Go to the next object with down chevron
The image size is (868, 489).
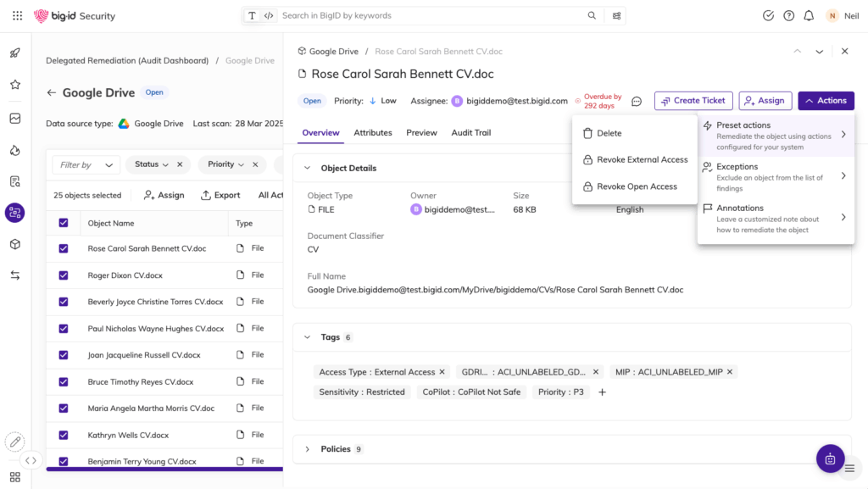pyautogui.click(x=820, y=52)
